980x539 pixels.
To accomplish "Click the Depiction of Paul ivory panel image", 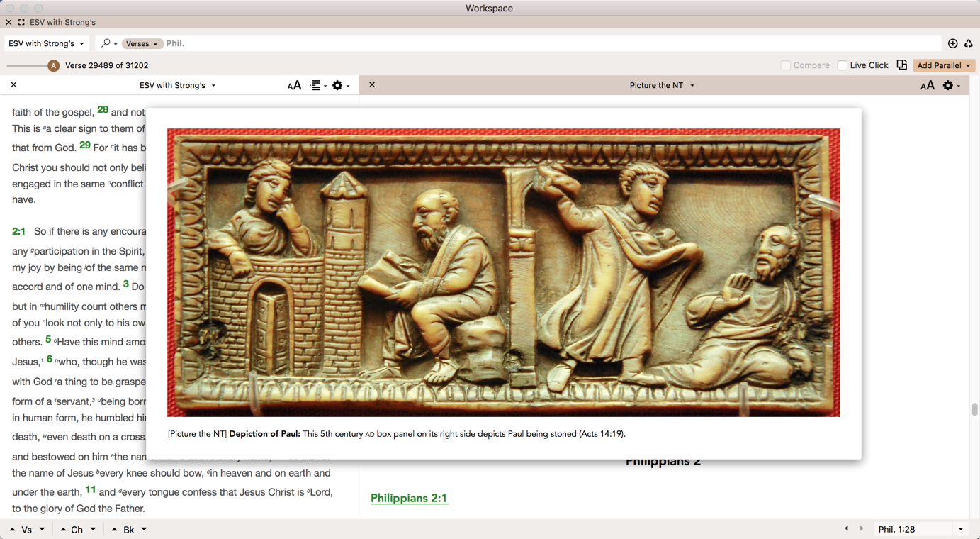I will [504, 272].
